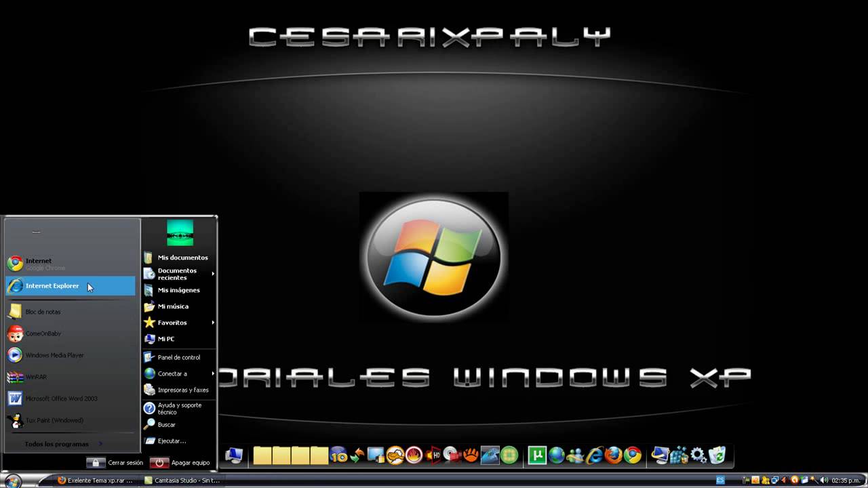
Task: Click the volume speaker tray icon
Action: tap(823, 480)
